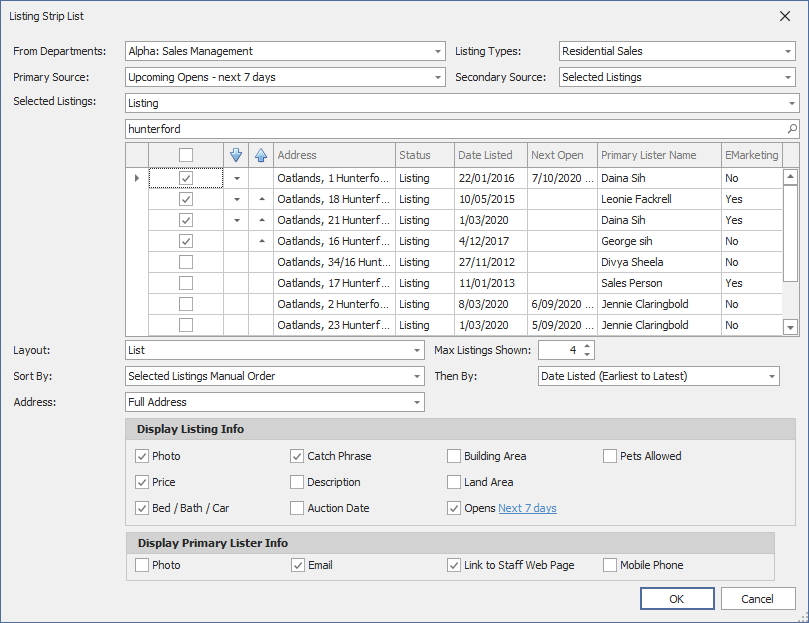Click the blue move-down arrow column header
The width and height of the screenshot is (809, 623).
[x=236, y=155]
